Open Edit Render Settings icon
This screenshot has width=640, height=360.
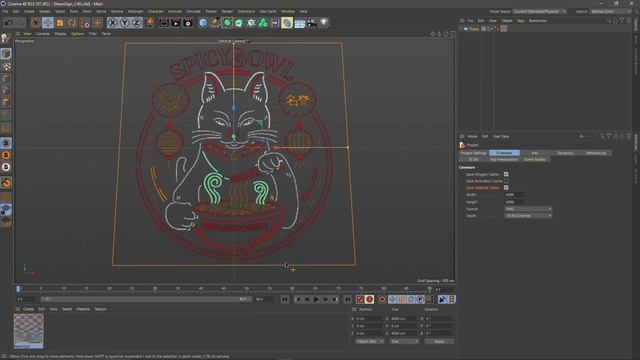[188, 23]
